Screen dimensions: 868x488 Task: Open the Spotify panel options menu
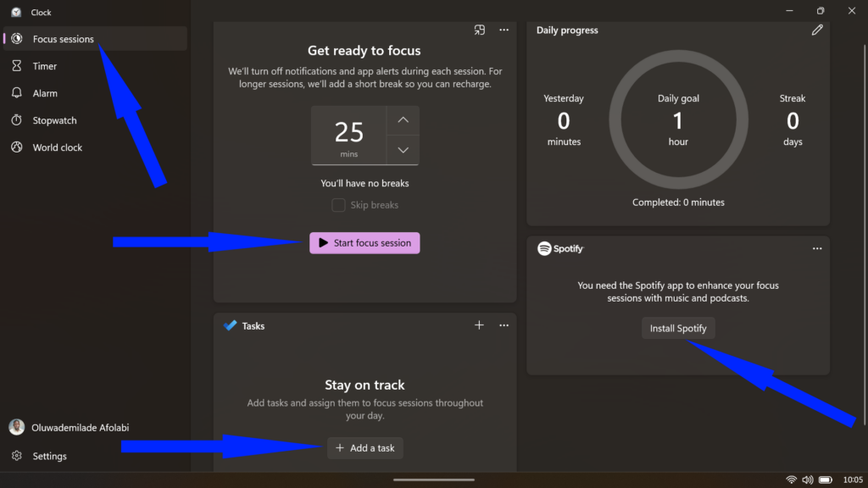pyautogui.click(x=816, y=248)
